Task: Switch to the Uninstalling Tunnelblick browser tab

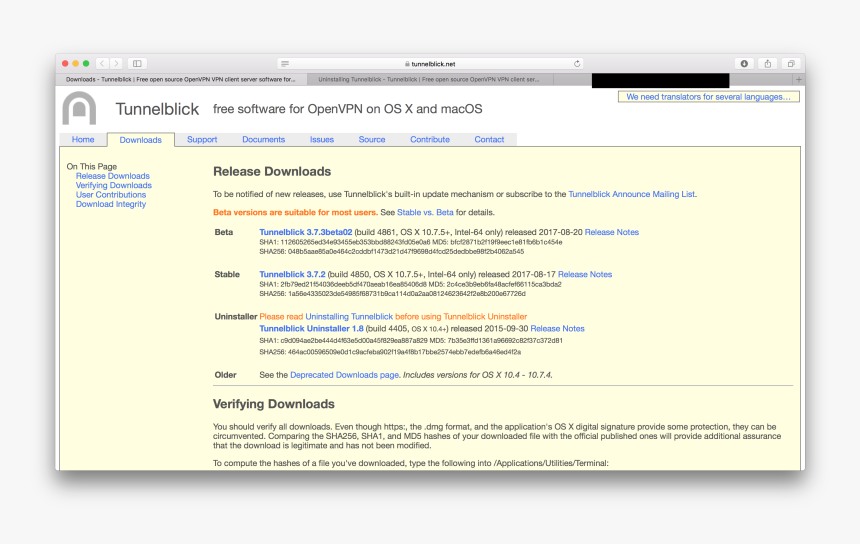Action: tap(430, 80)
